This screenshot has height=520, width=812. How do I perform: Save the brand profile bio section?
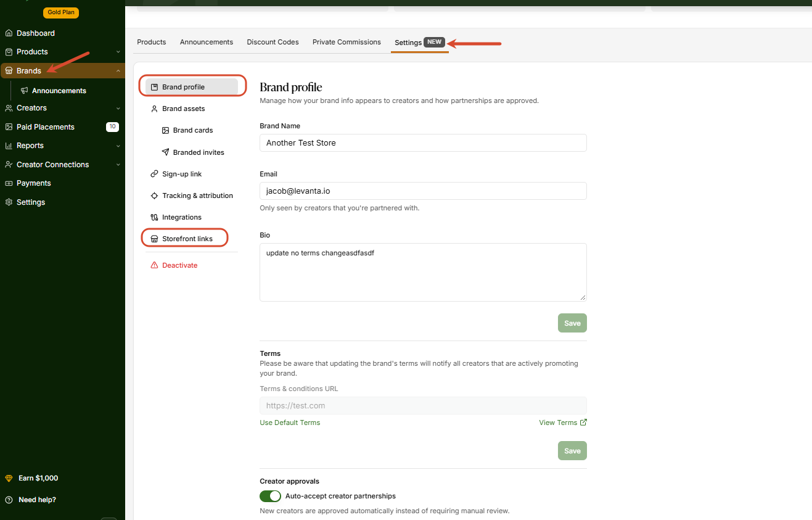(572, 323)
